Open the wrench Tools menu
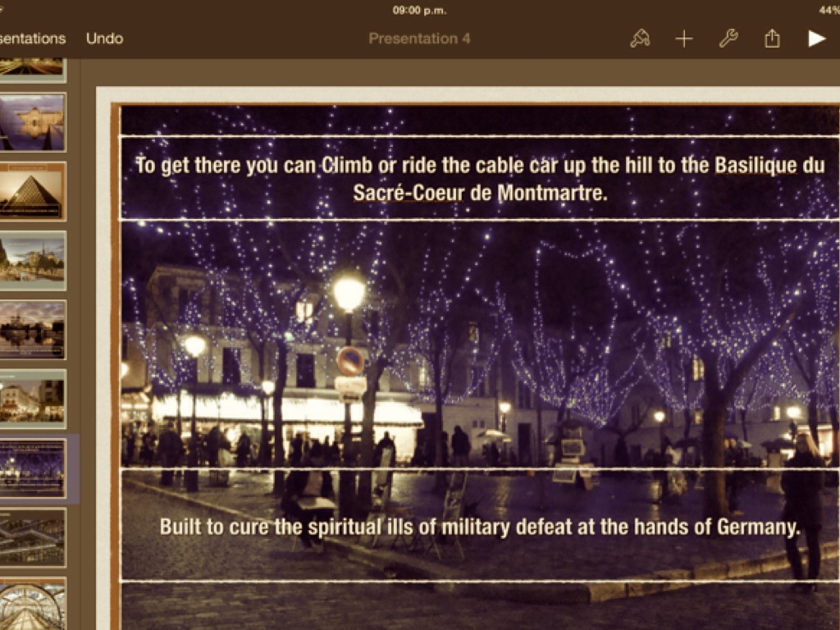The height and width of the screenshot is (630, 840). click(728, 39)
